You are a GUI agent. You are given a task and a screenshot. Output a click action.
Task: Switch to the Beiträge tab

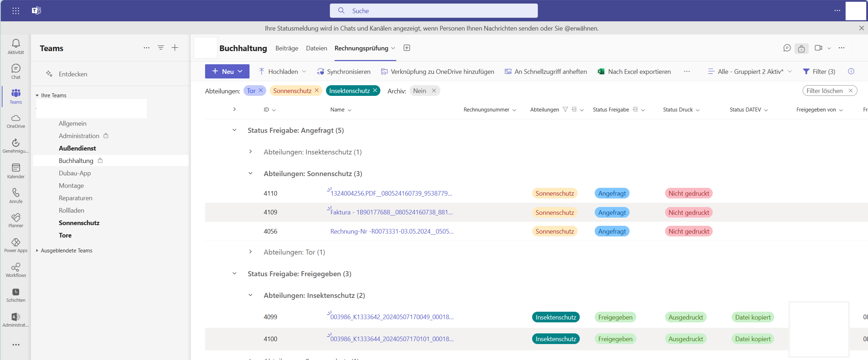pyautogui.click(x=286, y=48)
